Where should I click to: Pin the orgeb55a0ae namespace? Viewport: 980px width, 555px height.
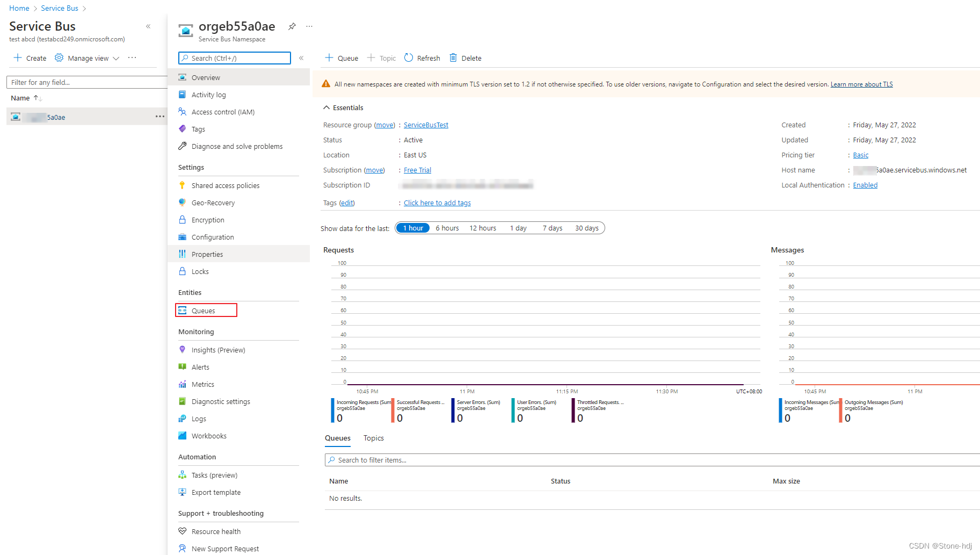[x=292, y=26]
